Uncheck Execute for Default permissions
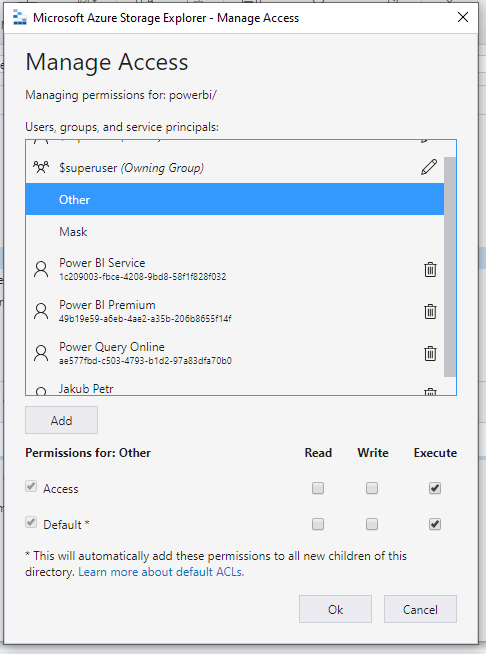 (435, 524)
